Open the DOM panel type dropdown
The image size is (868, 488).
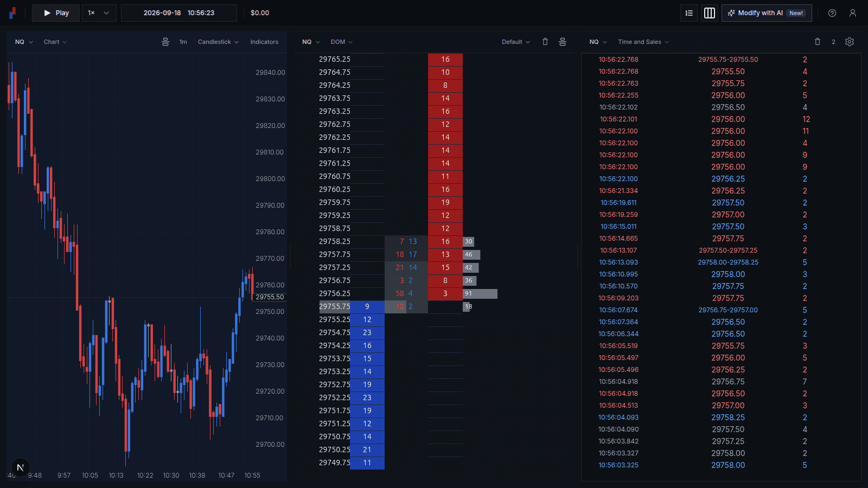click(x=342, y=42)
